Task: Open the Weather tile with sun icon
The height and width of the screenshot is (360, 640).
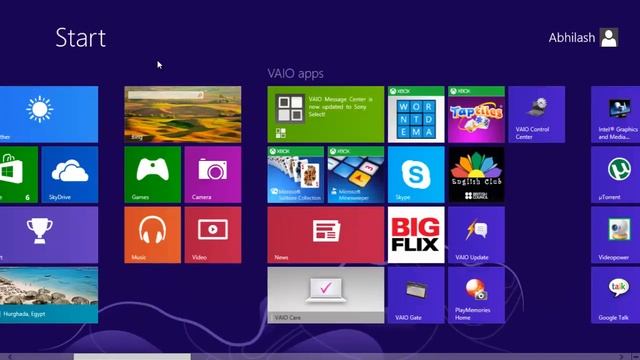Action: tap(49, 114)
